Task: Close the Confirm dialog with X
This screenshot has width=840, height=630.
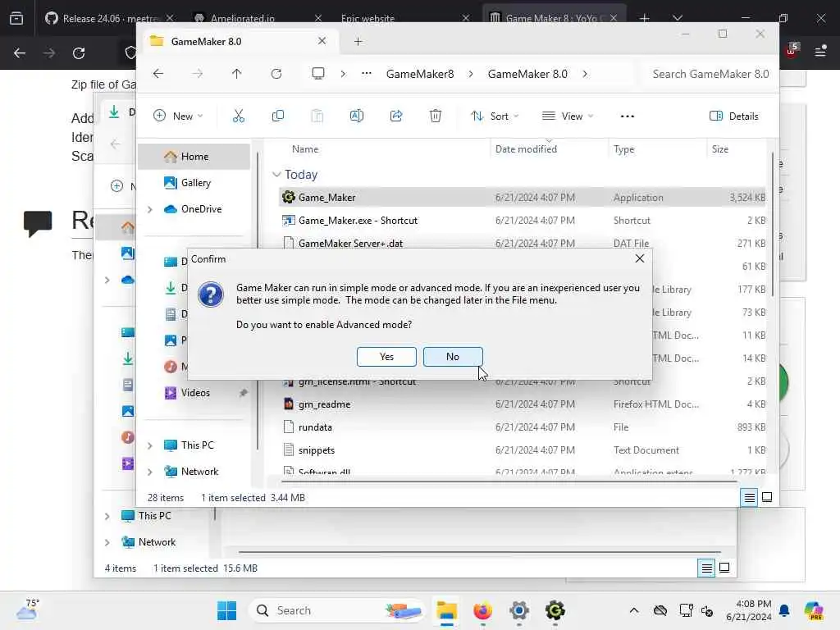Action: (x=640, y=258)
